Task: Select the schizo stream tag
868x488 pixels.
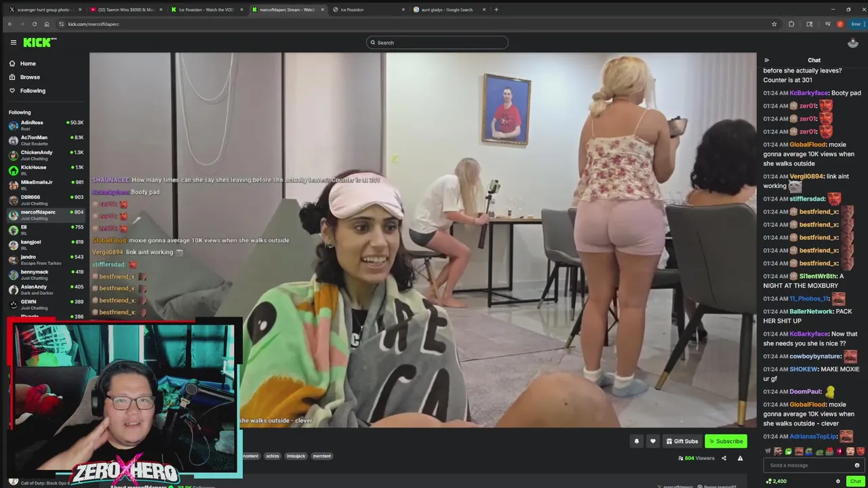Action: (x=273, y=456)
